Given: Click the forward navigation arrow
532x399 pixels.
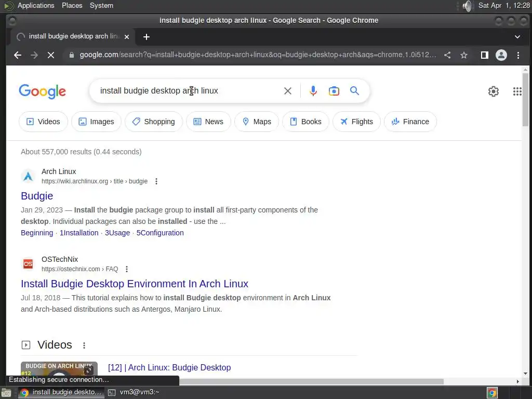Looking at the screenshot, I should click(34, 55).
